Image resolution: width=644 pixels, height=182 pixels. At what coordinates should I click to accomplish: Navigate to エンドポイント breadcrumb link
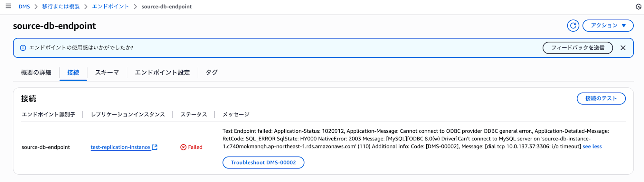pos(110,6)
